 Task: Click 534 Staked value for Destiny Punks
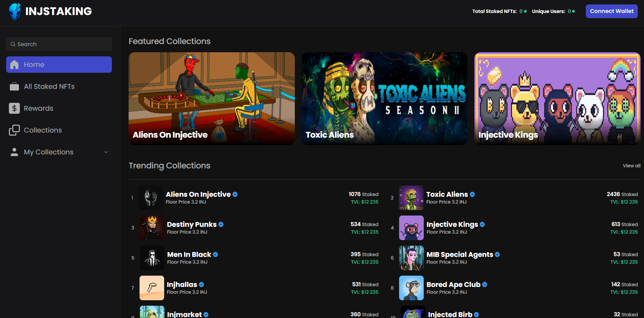click(364, 224)
